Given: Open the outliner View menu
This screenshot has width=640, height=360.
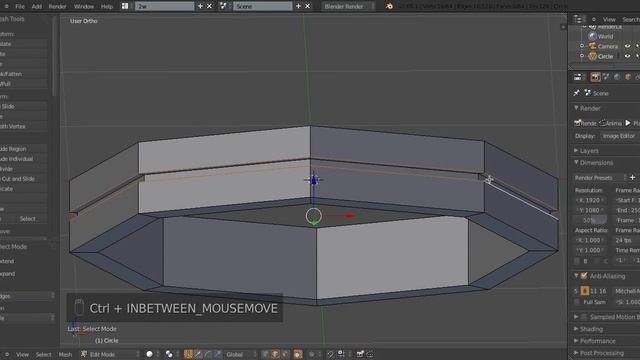Looking at the screenshot, I should pos(609,19).
